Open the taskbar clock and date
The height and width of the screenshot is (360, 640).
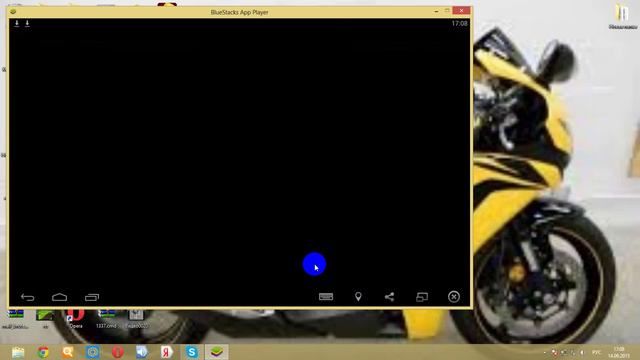tap(619, 353)
